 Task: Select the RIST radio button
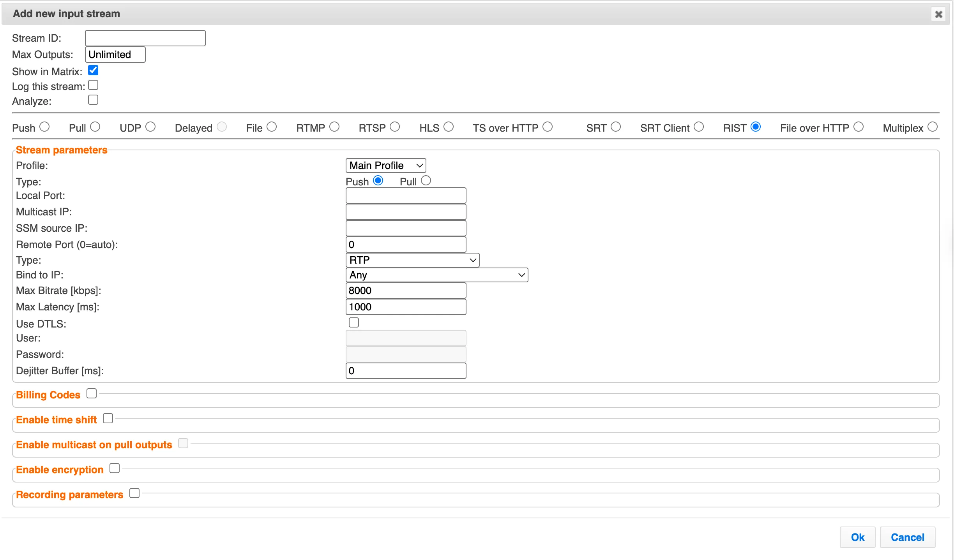(x=756, y=127)
